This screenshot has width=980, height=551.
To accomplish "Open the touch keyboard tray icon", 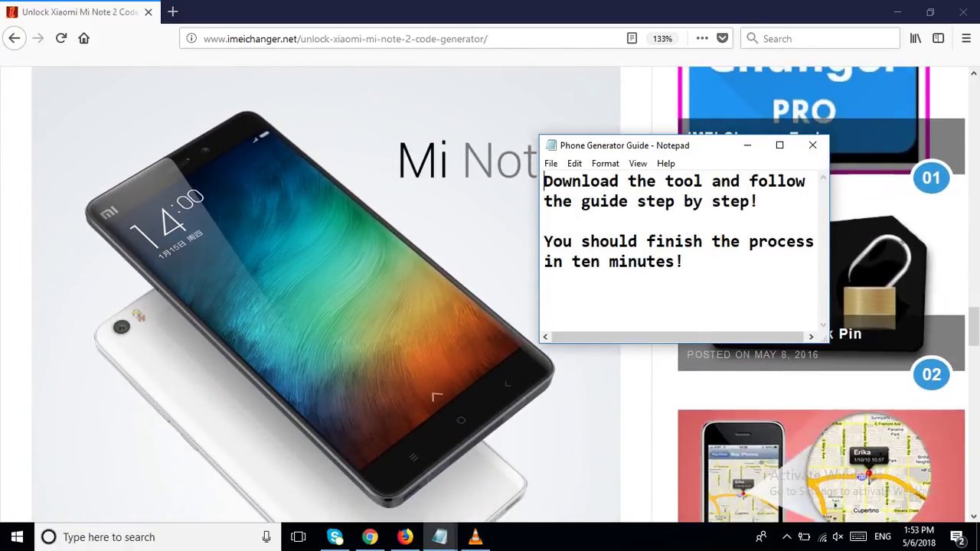I will 858,537.
